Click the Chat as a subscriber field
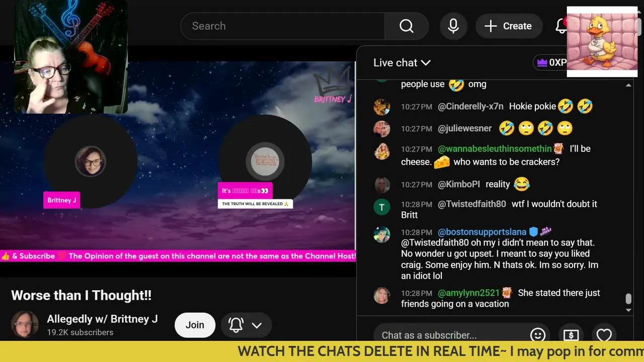Screen dimensions: 644x362 pos(449,335)
